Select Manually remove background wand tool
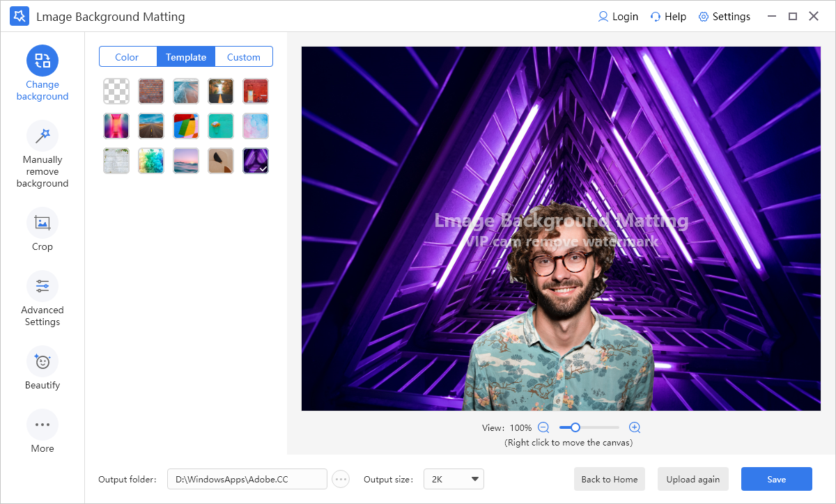The height and width of the screenshot is (504, 836). [x=42, y=136]
